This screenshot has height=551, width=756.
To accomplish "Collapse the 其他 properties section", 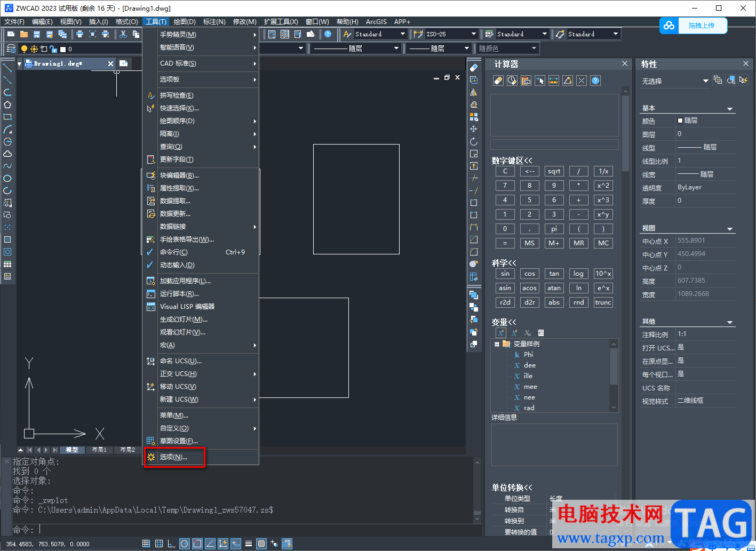I will [730, 322].
